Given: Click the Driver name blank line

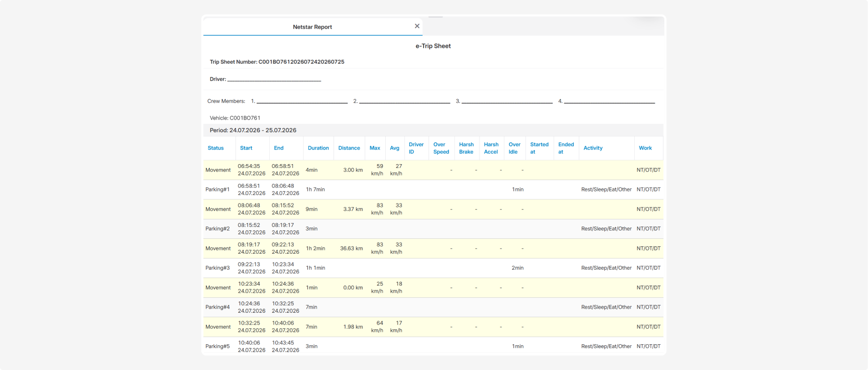Looking at the screenshot, I should [x=274, y=79].
